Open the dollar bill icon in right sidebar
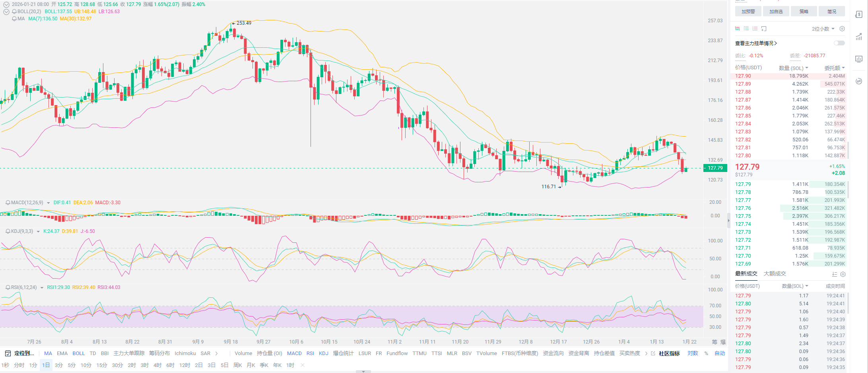 coord(859,14)
